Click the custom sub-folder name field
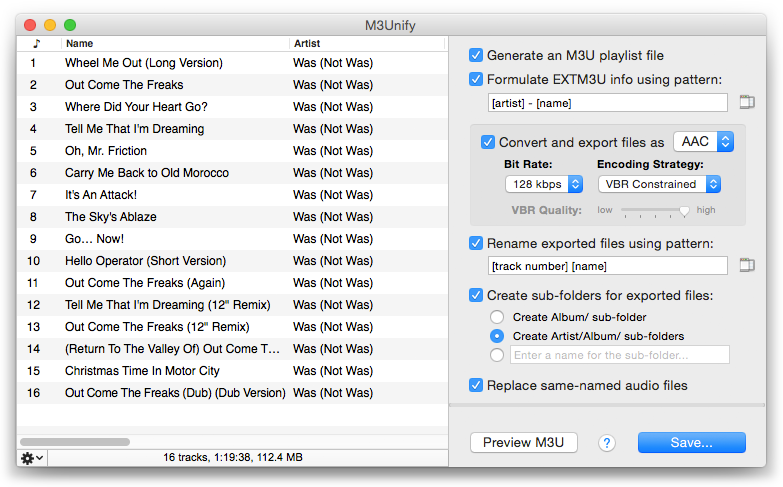Viewport: 783px width, 487px height. click(x=620, y=355)
